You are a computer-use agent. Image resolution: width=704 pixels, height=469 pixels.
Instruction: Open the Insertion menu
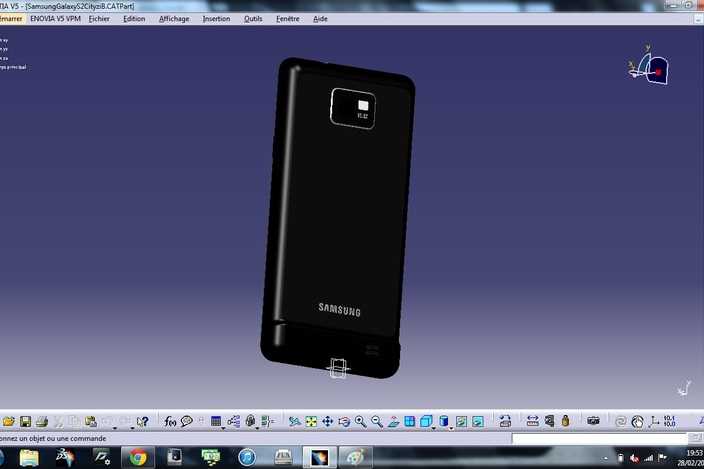coord(216,19)
